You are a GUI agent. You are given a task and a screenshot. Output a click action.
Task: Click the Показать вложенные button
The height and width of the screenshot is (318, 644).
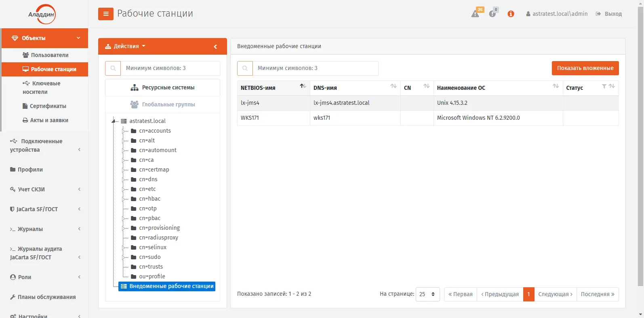click(x=585, y=68)
